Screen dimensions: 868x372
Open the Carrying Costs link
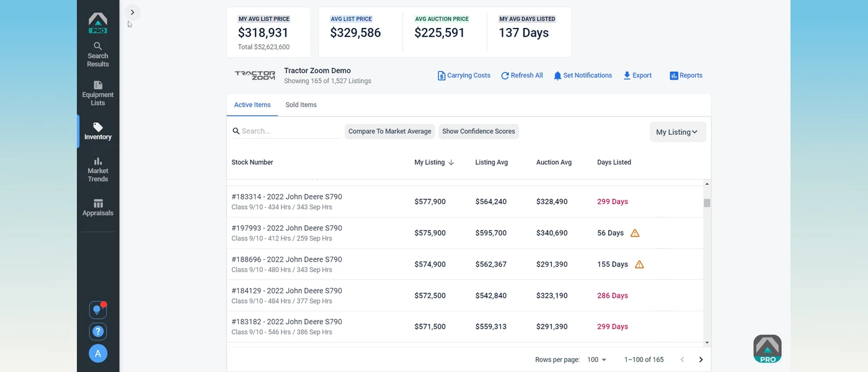coord(464,76)
